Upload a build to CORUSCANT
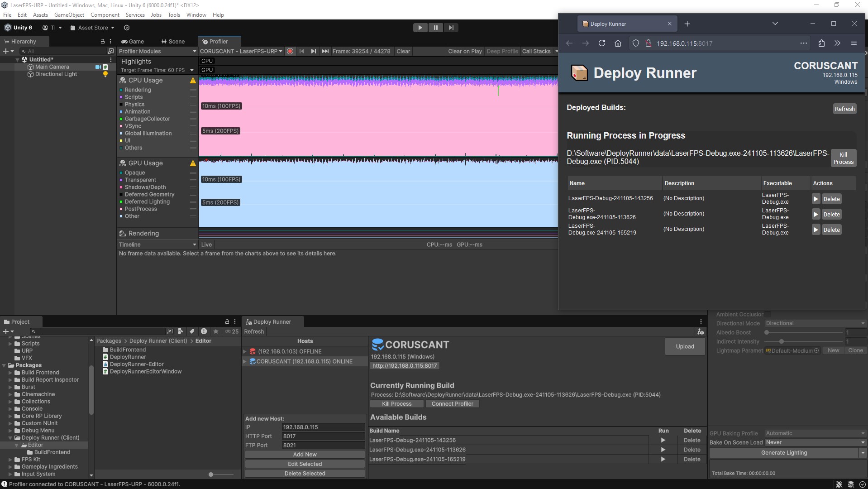The height and width of the screenshot is (489, 868). (685, 346)
